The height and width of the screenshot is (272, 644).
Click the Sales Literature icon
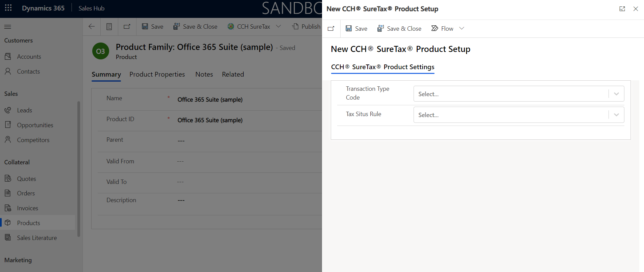tap(8, 237)
